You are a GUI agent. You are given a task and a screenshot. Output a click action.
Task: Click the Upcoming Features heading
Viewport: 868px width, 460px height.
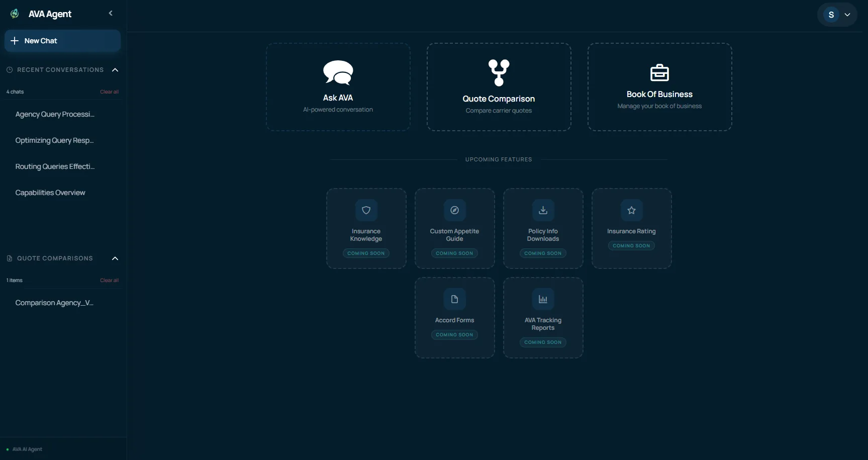(499, 160)
